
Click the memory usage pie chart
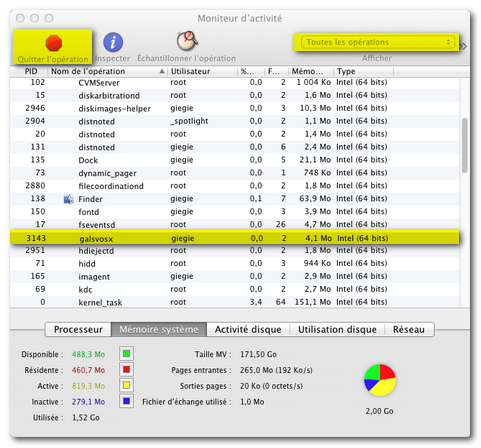[380, 380]
